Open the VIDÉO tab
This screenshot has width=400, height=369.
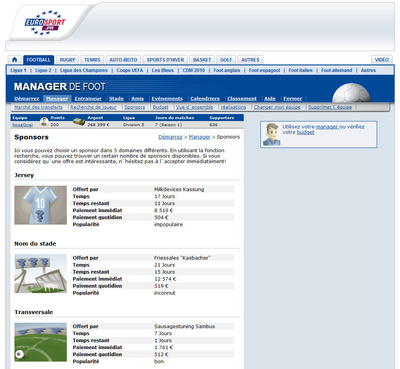pyautogui.click(x=382, y=60)
